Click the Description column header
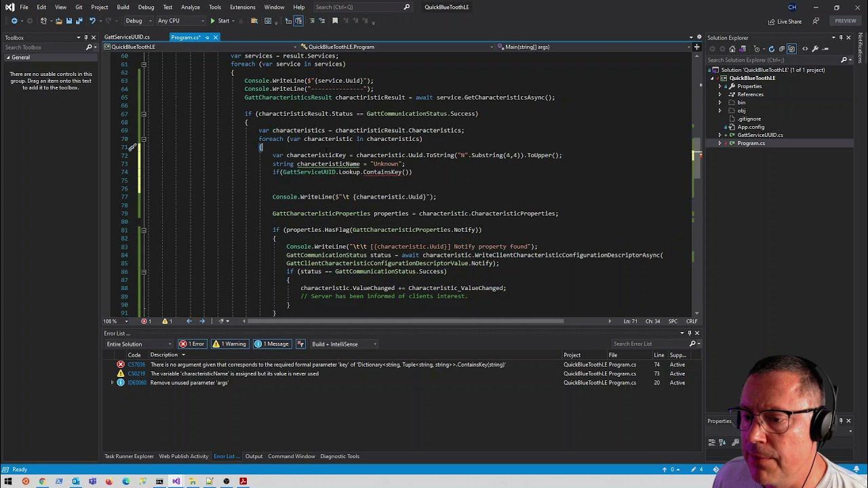 pos(164,354)
